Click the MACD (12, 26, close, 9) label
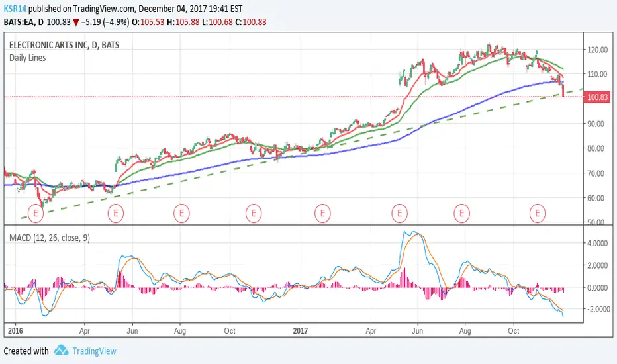The width and height of the screenshot is (617, 364). click(50, 238)
